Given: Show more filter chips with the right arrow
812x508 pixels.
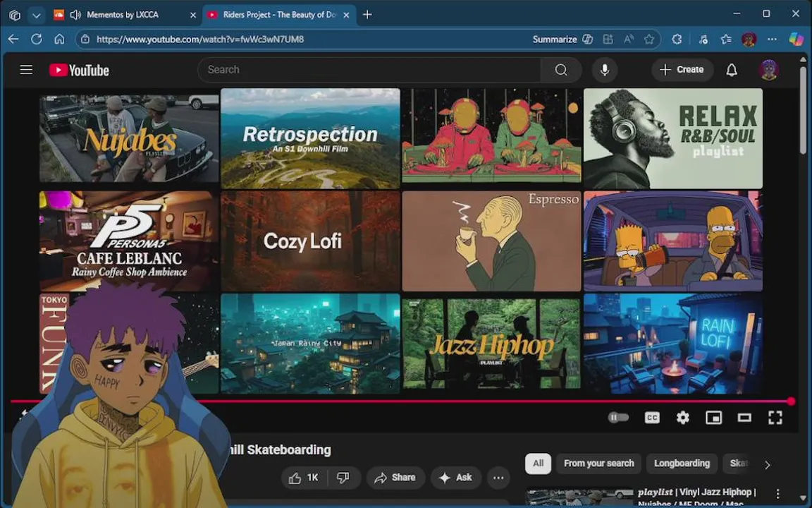Looking at the screenshot, I should pos(768,464).
